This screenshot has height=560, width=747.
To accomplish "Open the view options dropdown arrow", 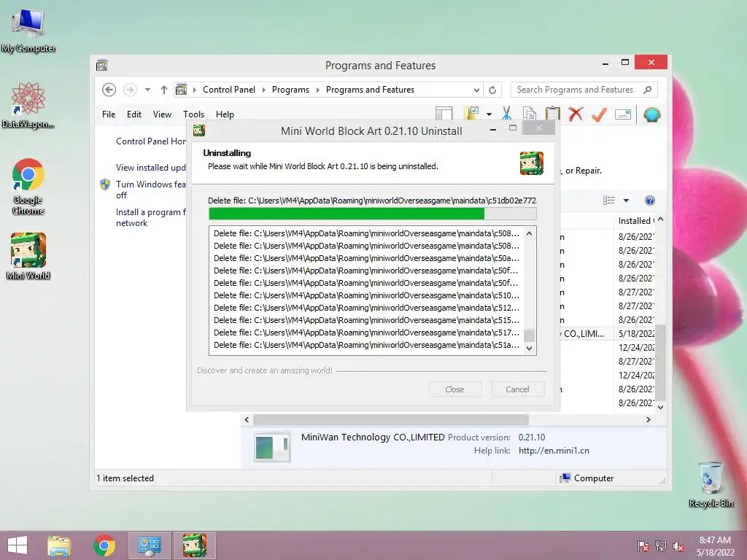I will pyautogui.click(x=626, y=201).
